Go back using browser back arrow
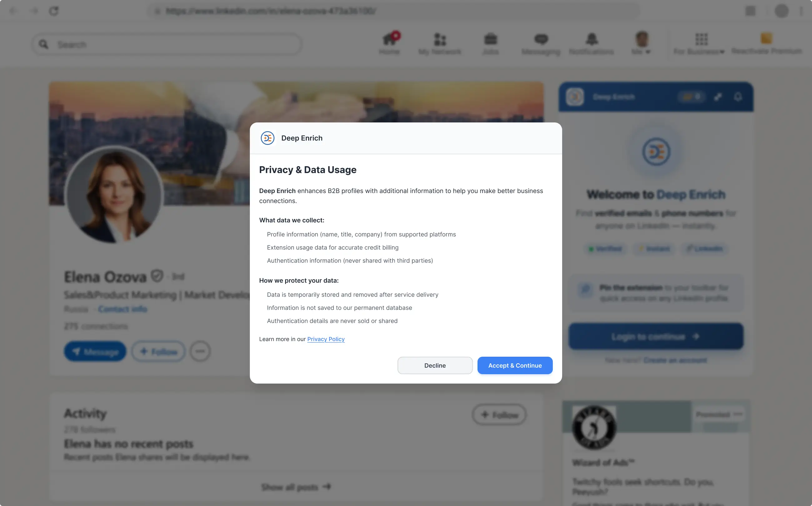This screenshot has width=812, height=506. pos(13,11)
